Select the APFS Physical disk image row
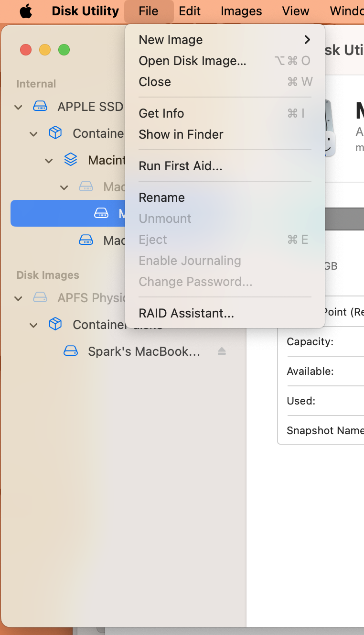 (x=68, y=298)
